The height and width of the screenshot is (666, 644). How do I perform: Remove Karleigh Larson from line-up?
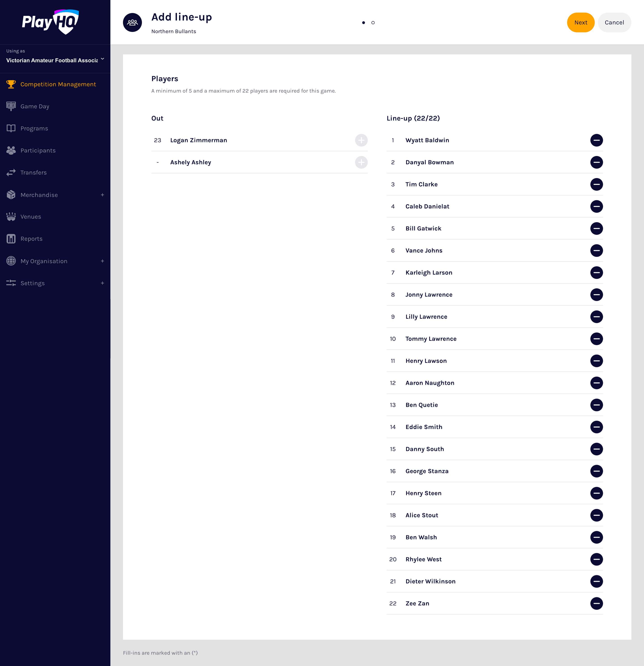coord(596,272)
